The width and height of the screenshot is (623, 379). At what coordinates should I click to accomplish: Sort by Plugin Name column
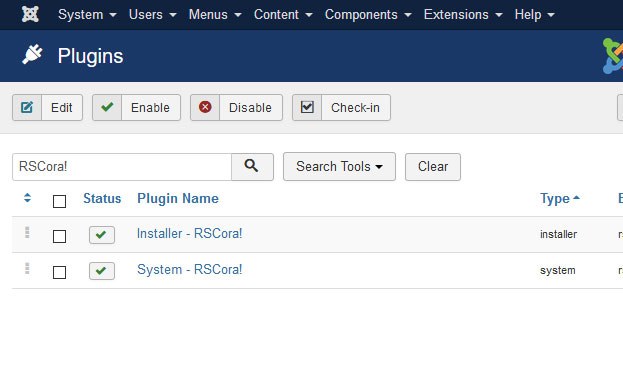(178, 198)
